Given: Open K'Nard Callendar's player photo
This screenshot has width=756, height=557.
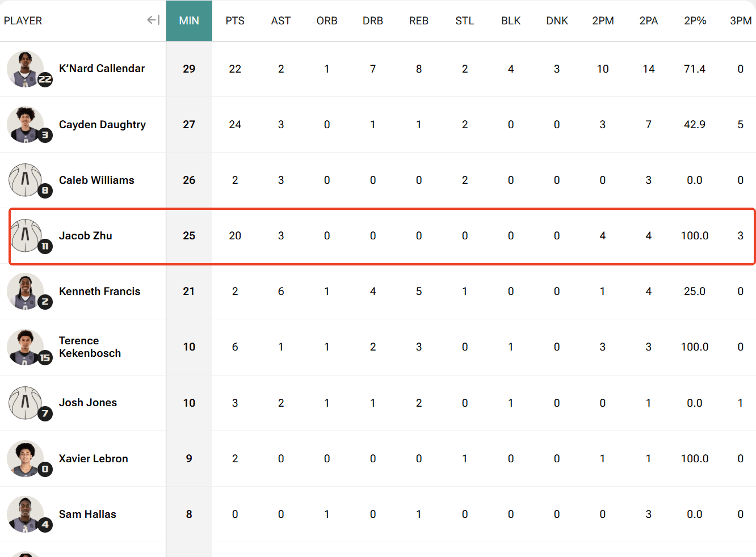Looking at the screenshot, I should (25, 69).
